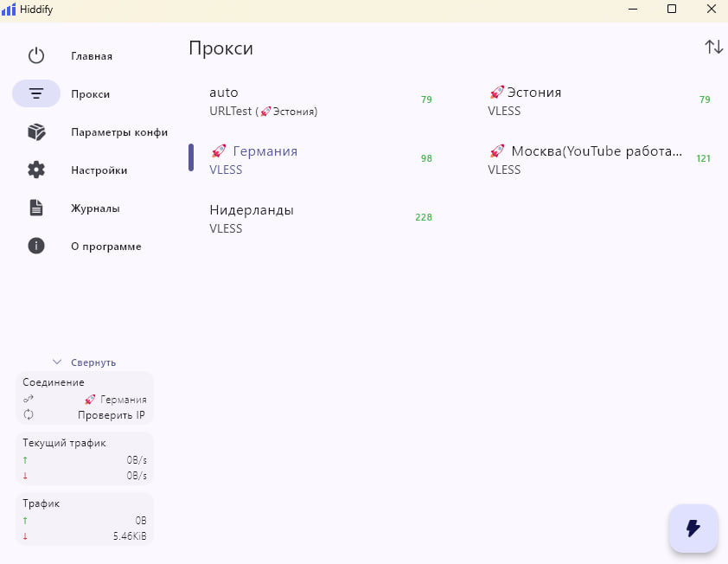
Task: Click the 121 latency of Москва
Action: click(x=704, y=158)
